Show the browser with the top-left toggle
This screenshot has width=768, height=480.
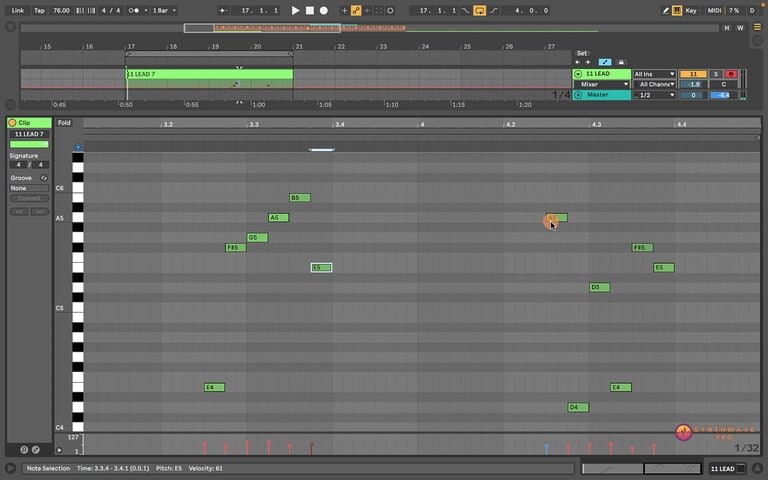coord(10,27)
